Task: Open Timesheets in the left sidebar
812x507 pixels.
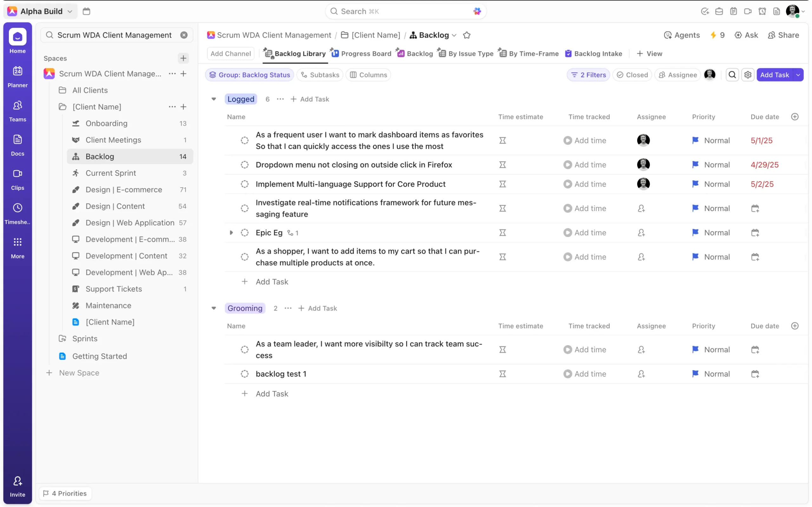Action: coord(17,213)
